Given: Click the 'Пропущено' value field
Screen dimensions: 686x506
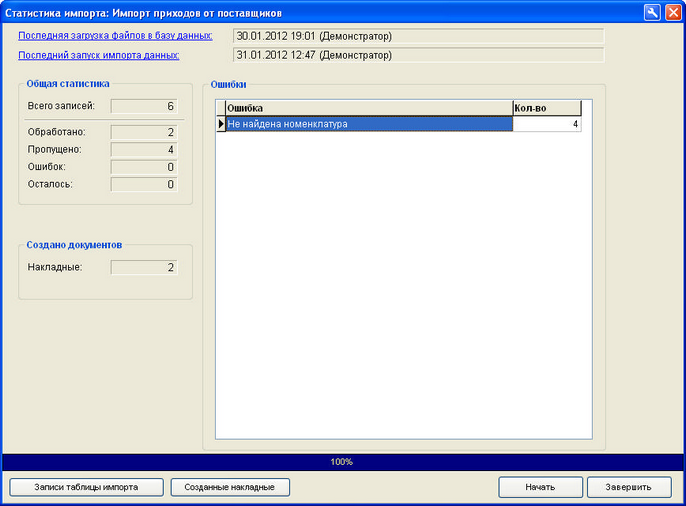Looking at the screenshot, I should tap(144, 149).
